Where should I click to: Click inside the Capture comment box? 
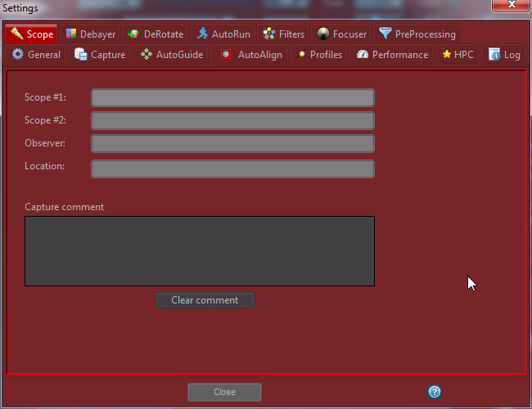[200, 251]
